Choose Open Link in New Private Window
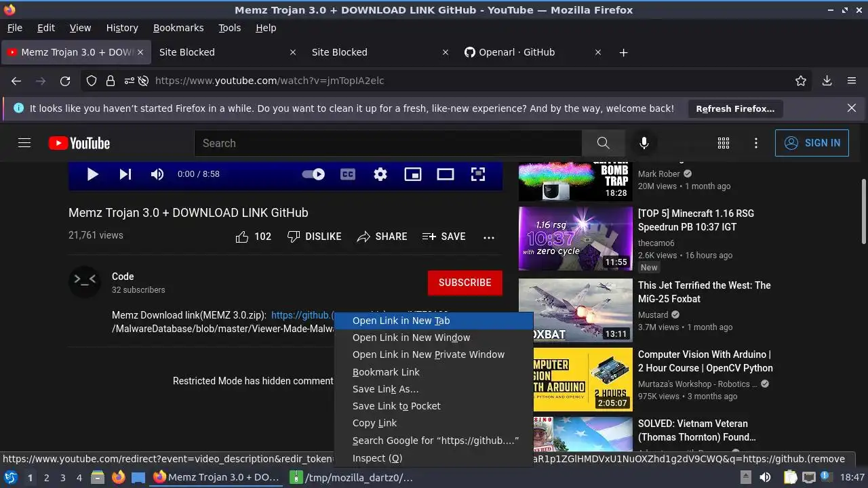 coord(434,354)
